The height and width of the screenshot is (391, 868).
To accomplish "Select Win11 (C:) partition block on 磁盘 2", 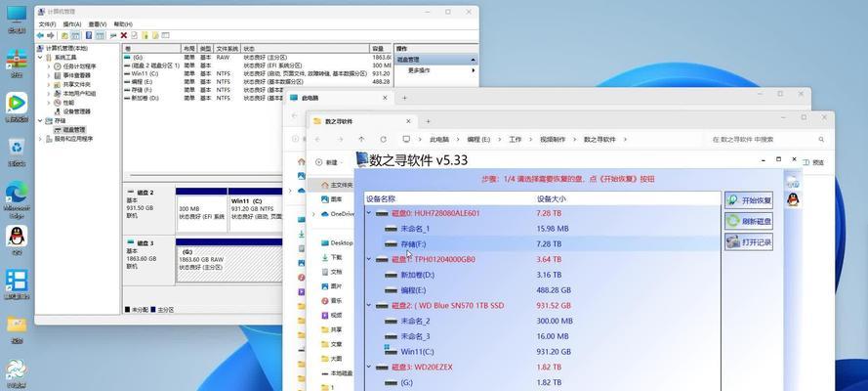I will point(255,213).
